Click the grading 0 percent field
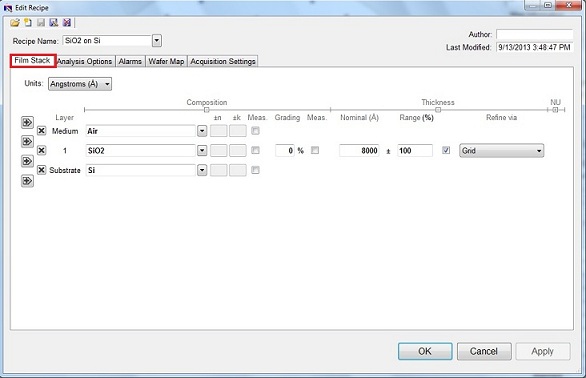The width and height of the screenshot is (586, 378). (x=285, y=151)
